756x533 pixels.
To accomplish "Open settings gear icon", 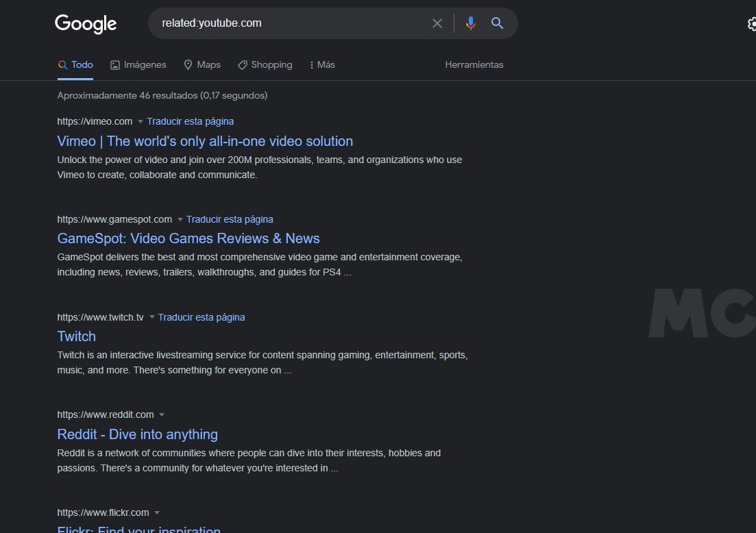I will coord(751,25).
